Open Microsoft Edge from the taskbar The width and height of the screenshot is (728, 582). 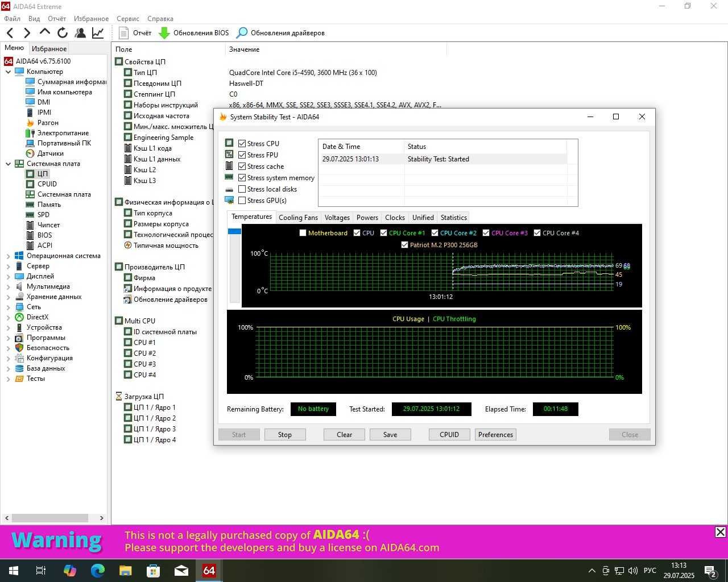(98, 570)
